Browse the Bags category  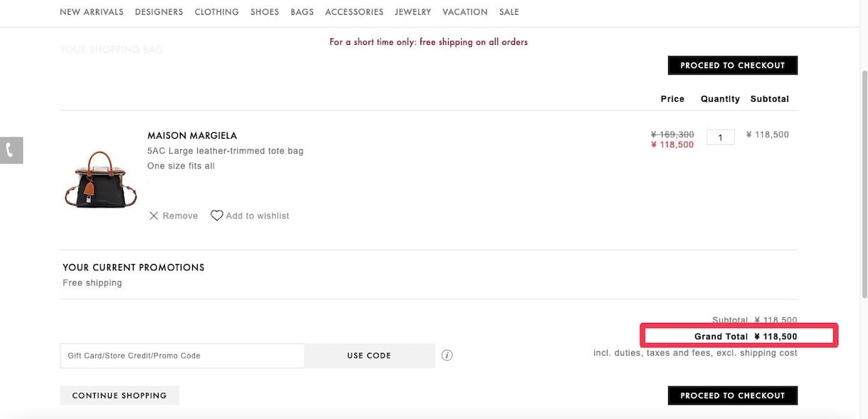click(x=302, y=12)
